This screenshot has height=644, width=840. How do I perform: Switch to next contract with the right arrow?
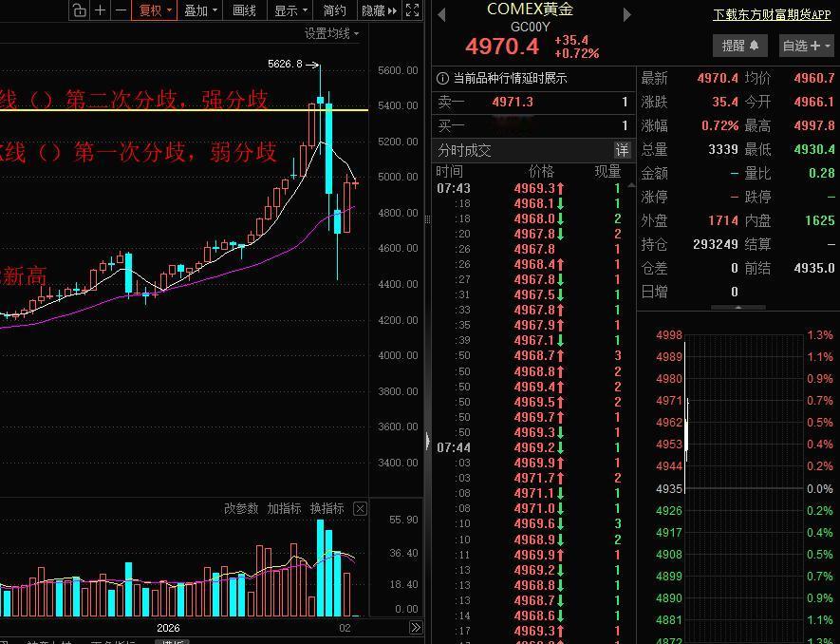(x=625, y=14)
